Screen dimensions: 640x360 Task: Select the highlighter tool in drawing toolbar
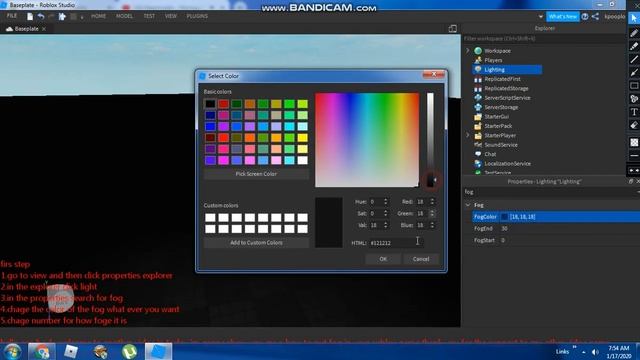click(x=634, y=46)
